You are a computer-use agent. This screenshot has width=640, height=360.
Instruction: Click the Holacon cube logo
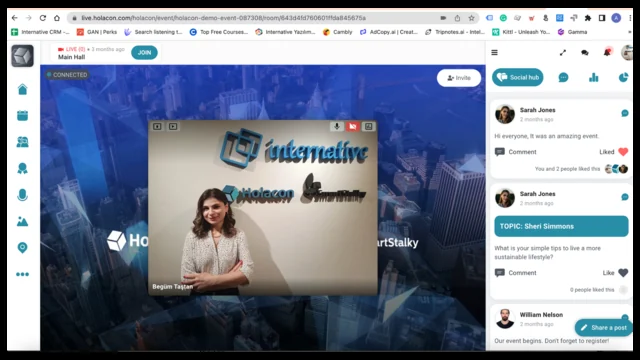22,56
